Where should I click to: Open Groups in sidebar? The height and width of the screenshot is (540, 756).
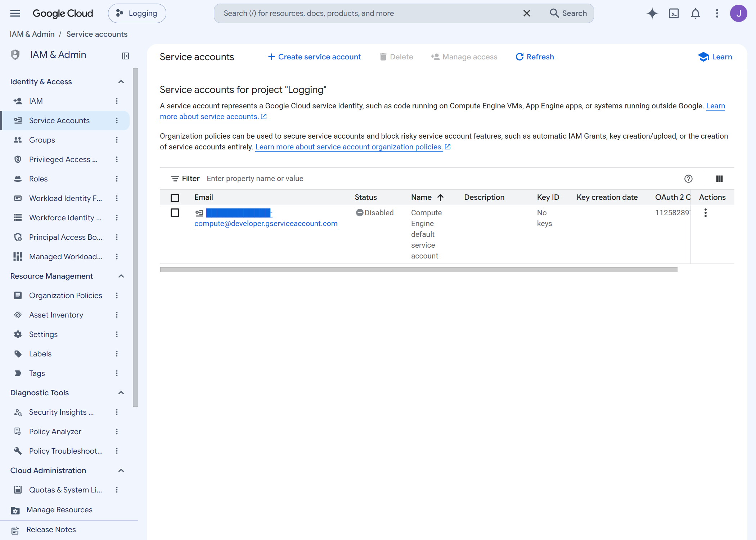(42, 140)
